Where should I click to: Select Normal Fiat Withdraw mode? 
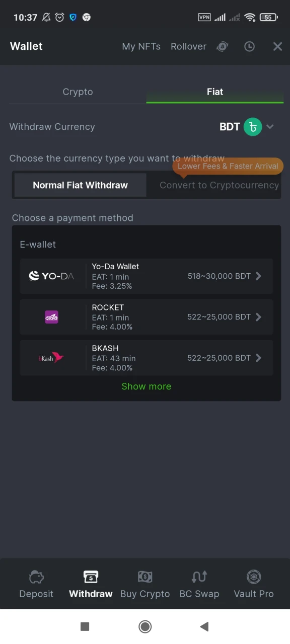[80, 185]
